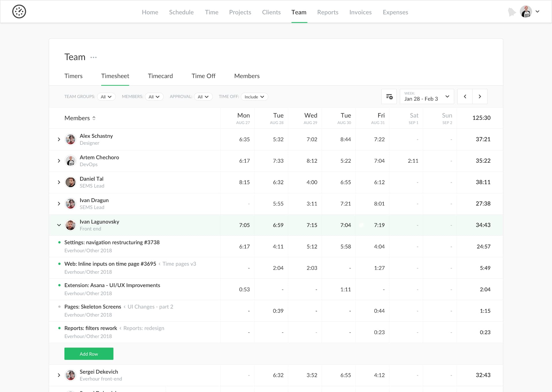
Task: Open Time pages v3 parent task link
Action: (179, 264)
